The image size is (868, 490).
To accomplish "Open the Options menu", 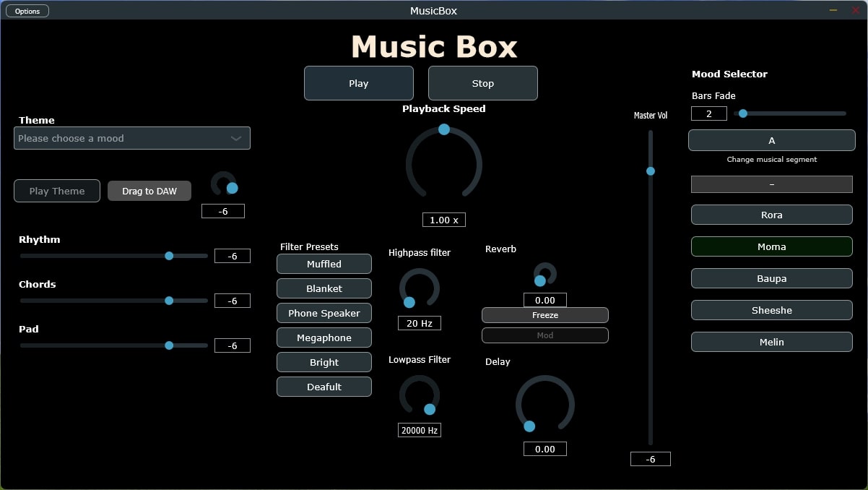I will pos(27,10).
